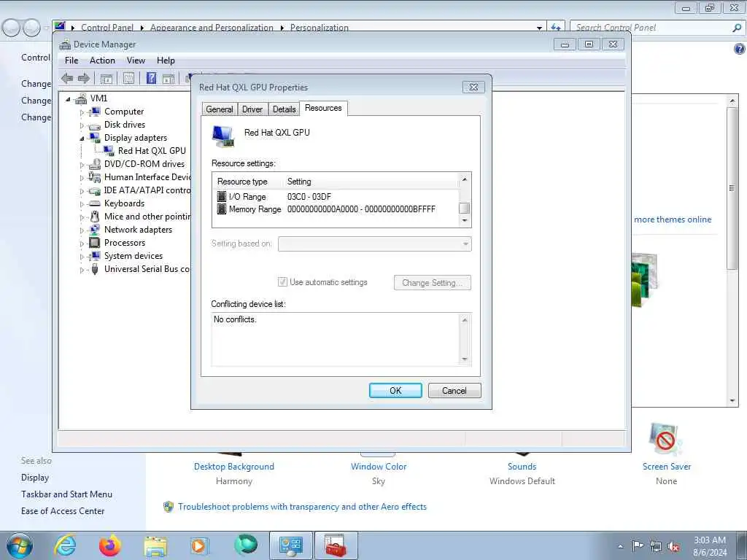This screenshot has height=560, width=747.
Task: Open Windows Explorer folder icon on taskbar
Action: pos(155,546)
